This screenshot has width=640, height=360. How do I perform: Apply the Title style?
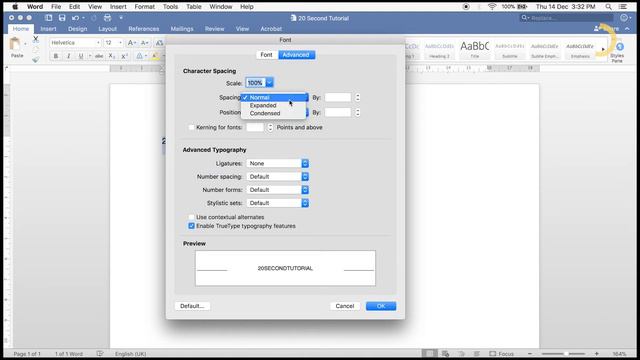coord(475,50)
